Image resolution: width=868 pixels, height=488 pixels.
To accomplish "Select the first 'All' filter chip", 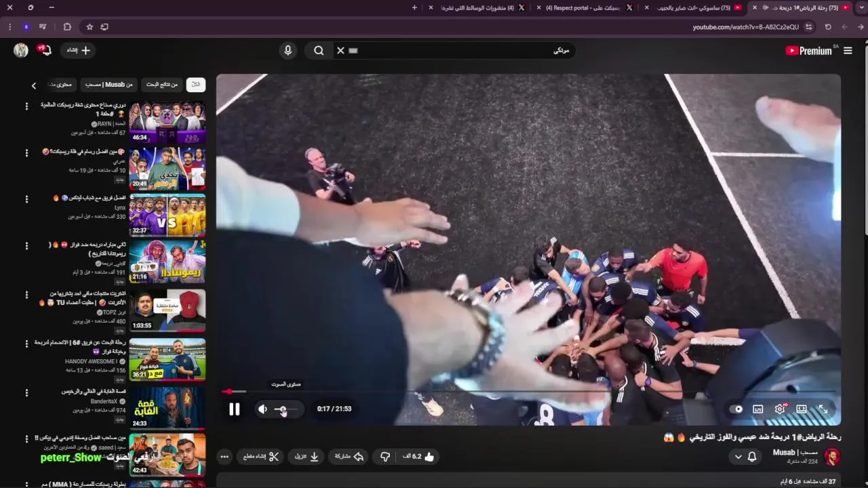I will pos(195,85).
